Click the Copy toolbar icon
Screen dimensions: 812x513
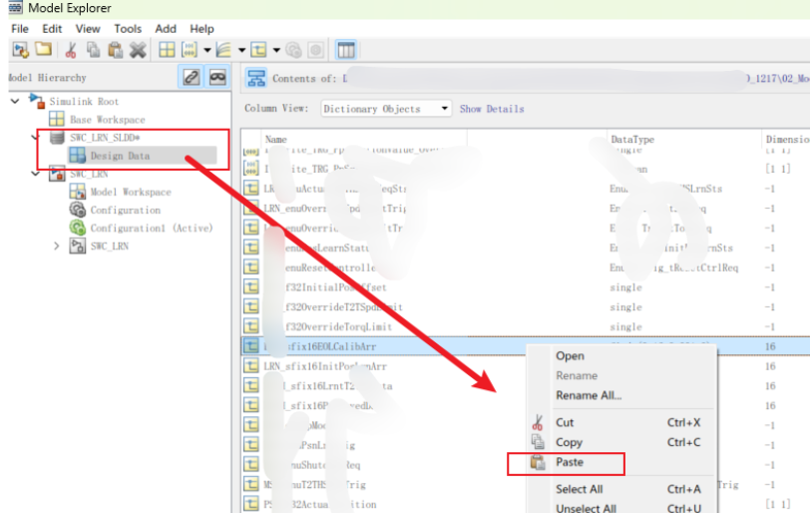point(93,50)
